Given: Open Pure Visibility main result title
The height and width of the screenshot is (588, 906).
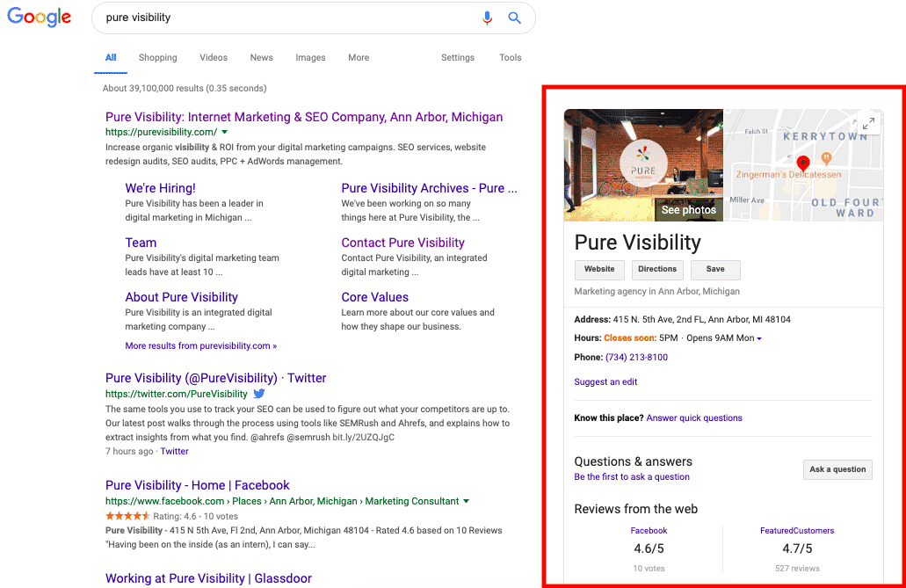Looking at the screenshot, I should (x=304, y=117).
